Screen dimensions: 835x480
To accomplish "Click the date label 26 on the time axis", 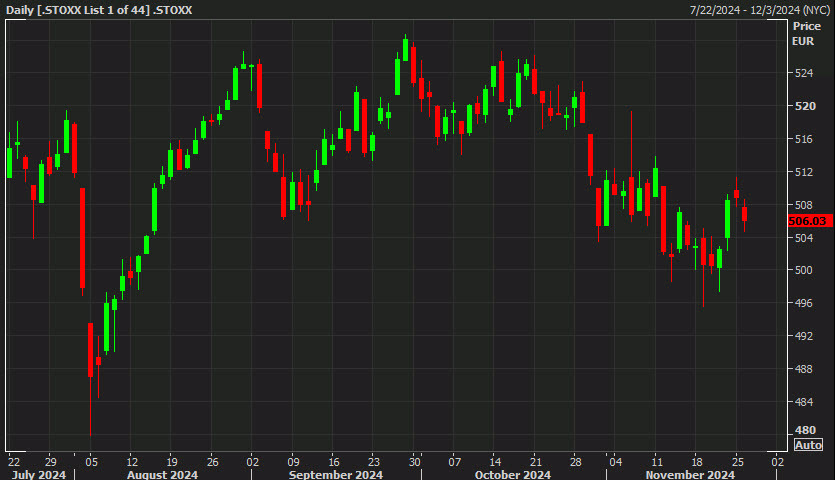I will pos(212,462).
